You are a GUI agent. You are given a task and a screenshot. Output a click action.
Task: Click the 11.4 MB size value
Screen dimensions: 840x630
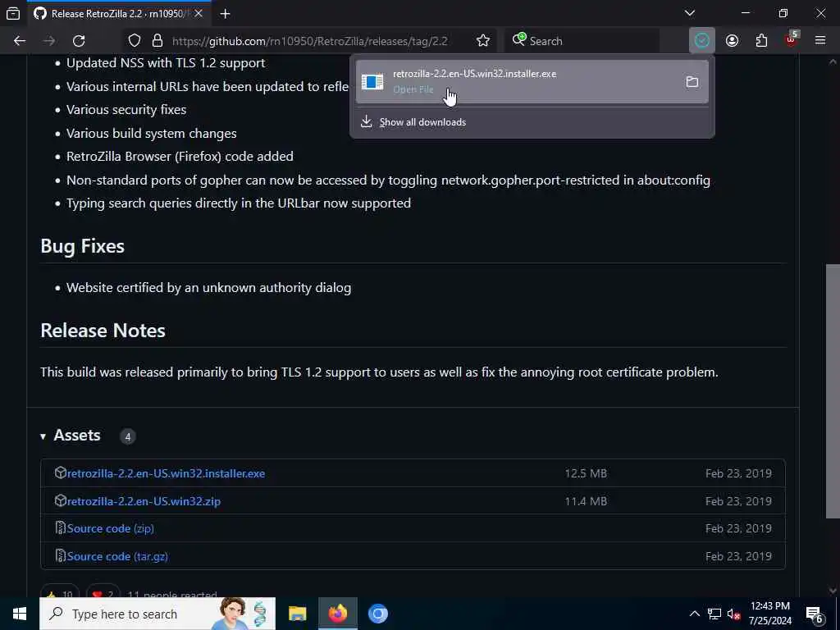point(586,501)
